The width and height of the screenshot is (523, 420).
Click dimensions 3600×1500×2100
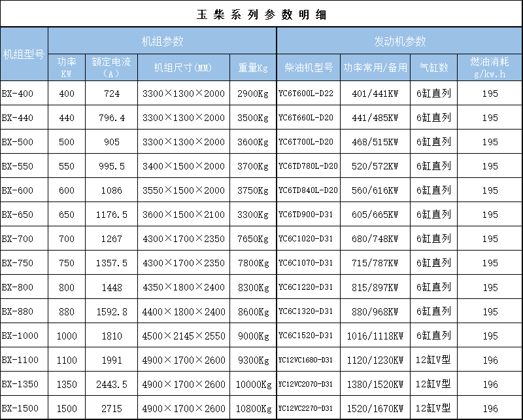184,215
